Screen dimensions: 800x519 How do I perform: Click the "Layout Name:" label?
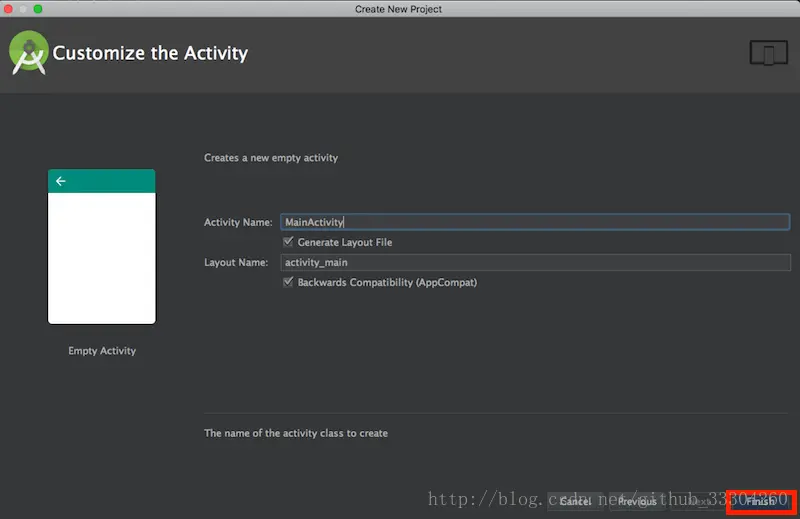236,262
